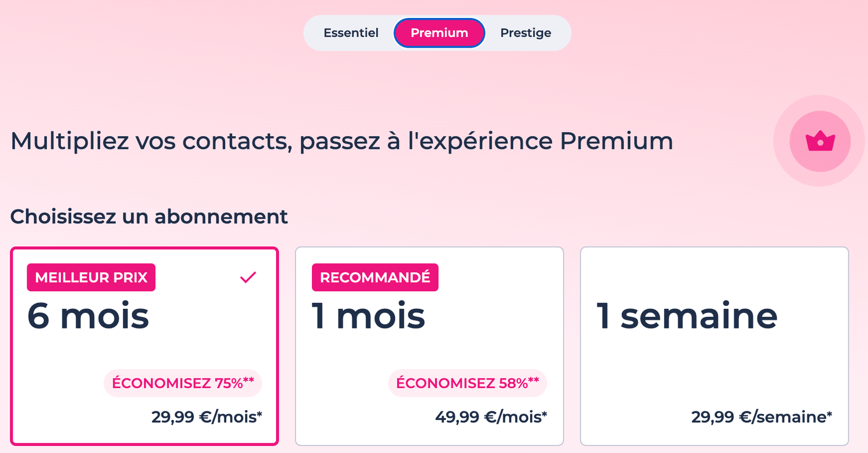
Task: Click the RECOMMANDÉ badge
Action: [x=374, y=277]
